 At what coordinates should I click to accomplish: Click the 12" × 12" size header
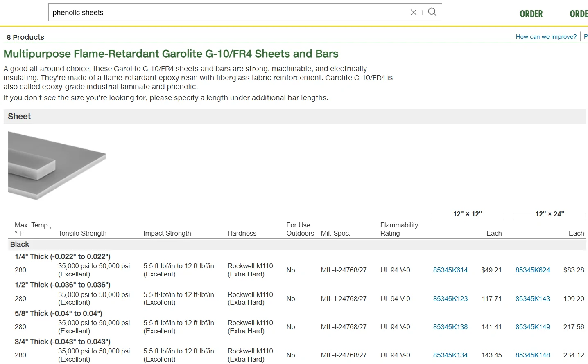click(x=468, y=214)
